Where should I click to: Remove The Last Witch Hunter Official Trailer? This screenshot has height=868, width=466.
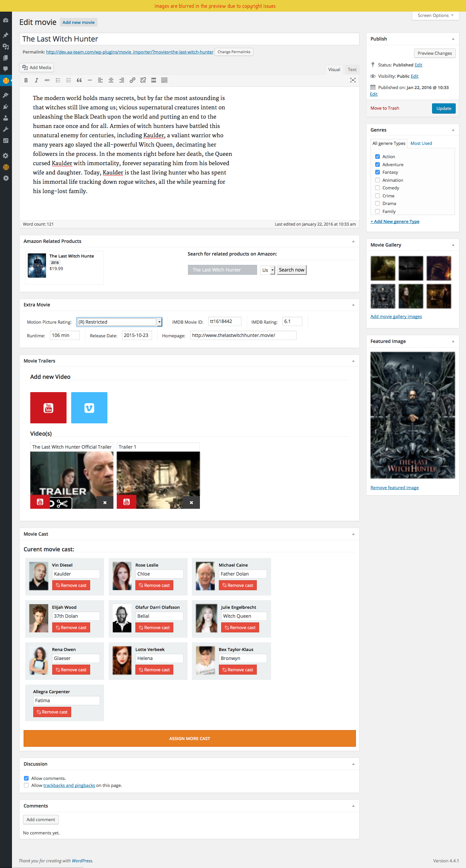tap(105, 502)
